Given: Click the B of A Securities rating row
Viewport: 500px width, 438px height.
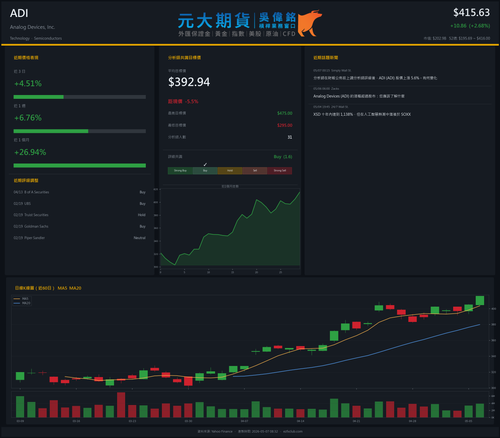Looking at the screenshot, I should (x=80, y=192).
